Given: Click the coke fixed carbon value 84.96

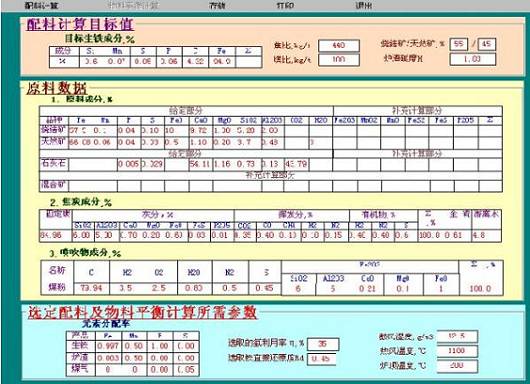Looking at the screenshot, I should click(55, 235).
